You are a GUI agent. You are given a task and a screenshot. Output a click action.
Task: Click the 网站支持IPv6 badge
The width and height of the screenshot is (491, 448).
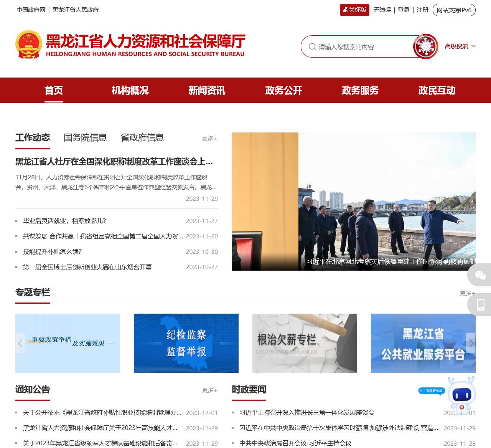pyautogui.click(x=454, y=10)
